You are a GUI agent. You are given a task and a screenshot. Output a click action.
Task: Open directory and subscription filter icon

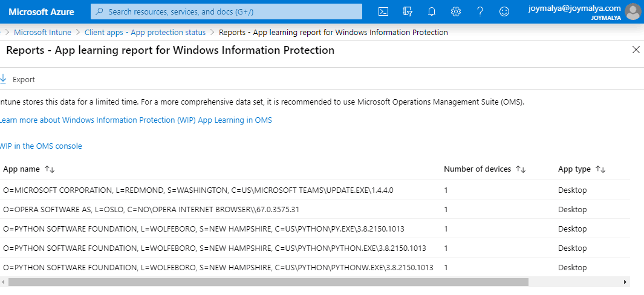pyautogui.click(x=408, y=11)
